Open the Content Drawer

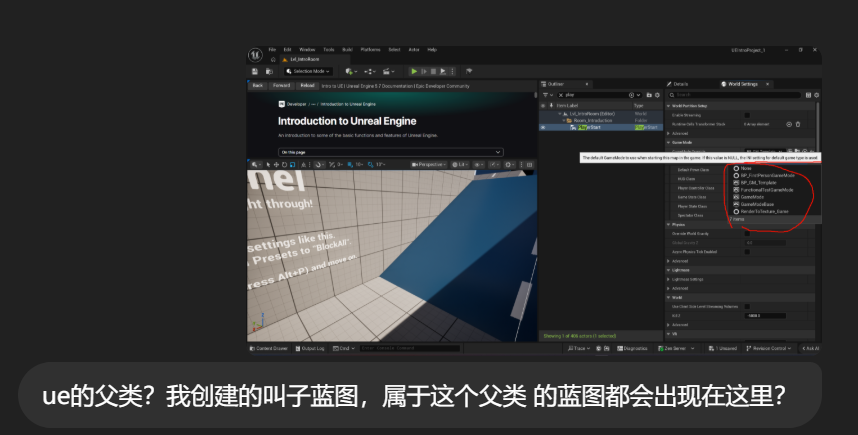point(269,348)
